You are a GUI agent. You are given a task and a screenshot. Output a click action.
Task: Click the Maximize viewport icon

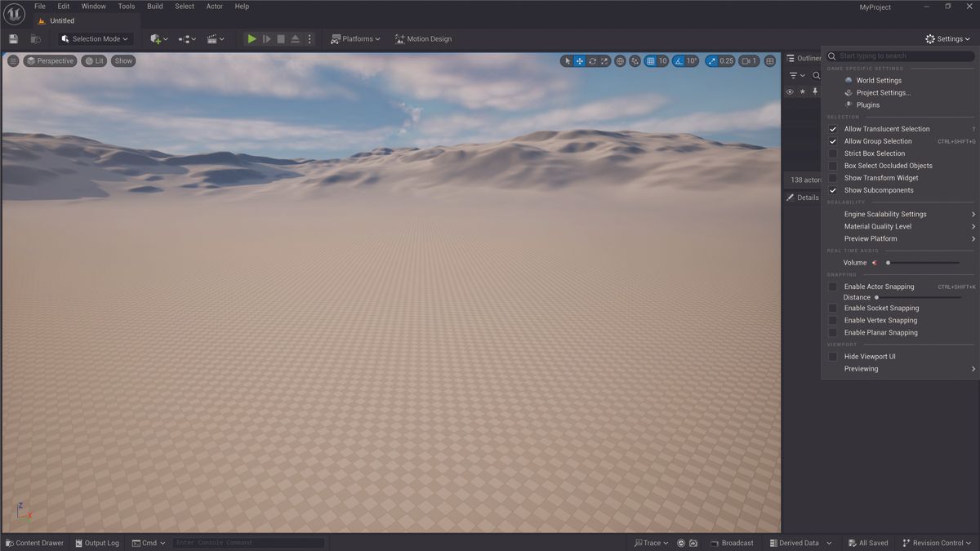[769, 60]
